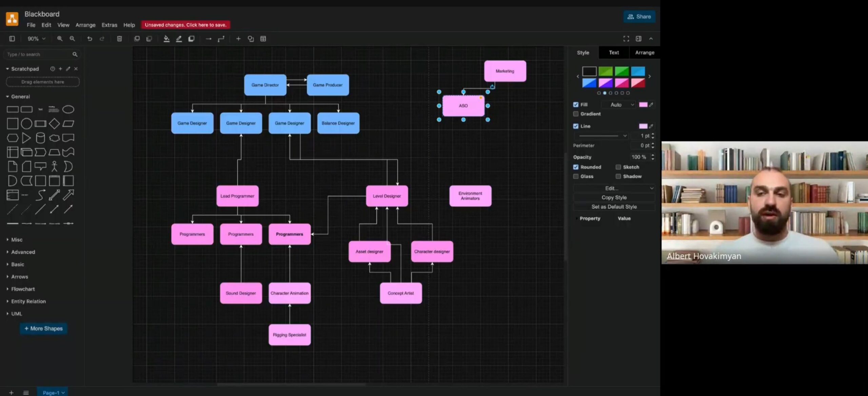868x396 pixels.
Task: Click the Waypoints connector style icon
Action: click(x=221, y=39)
